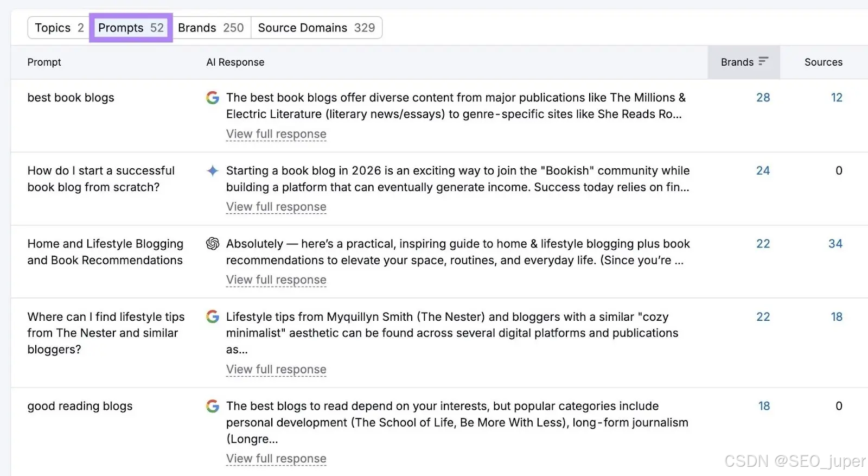Click the Sources column header

click(x=824, y=62)
